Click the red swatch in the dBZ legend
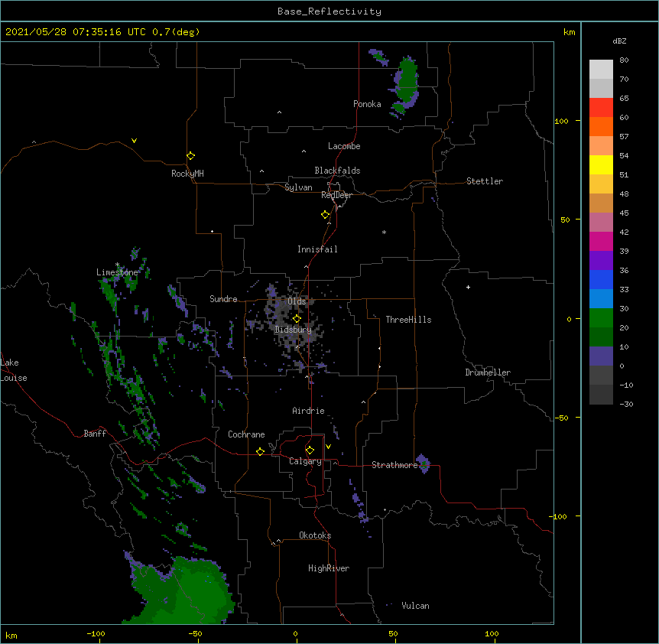This screenshot has width=659, height=644. click(601, 107)
